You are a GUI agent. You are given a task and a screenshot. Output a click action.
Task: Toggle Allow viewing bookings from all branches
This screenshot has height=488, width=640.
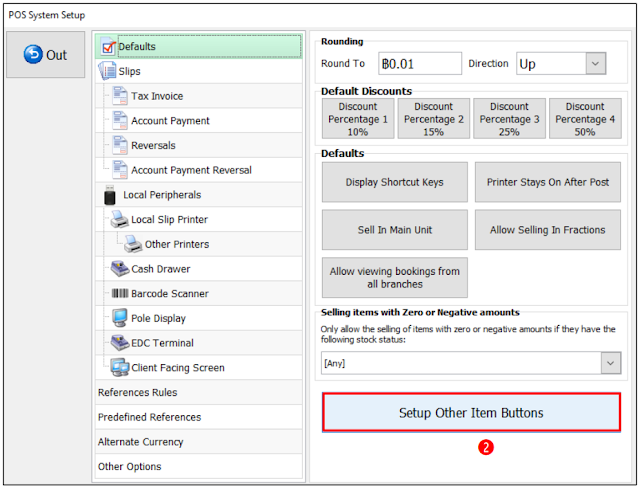(394, 277)
